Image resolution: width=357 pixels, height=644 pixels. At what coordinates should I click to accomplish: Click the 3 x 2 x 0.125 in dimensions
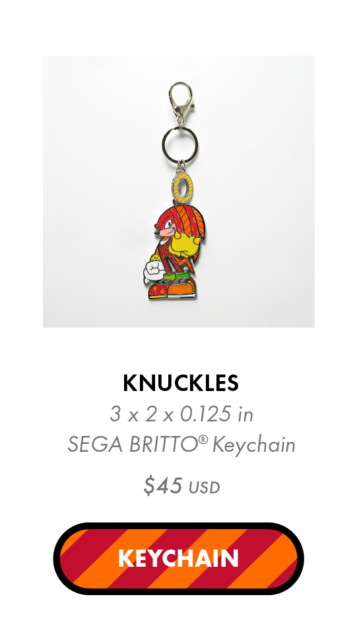[x=181, y=414]
